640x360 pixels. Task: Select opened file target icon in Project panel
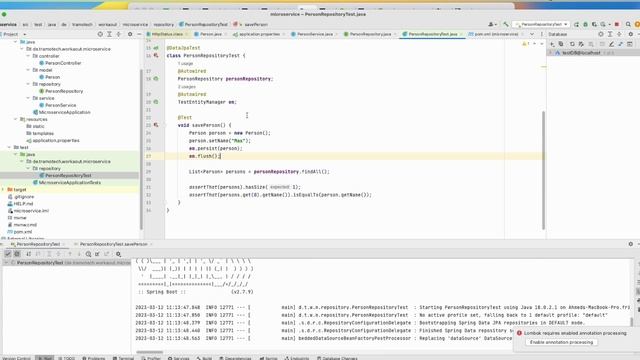tap(100, 34)
